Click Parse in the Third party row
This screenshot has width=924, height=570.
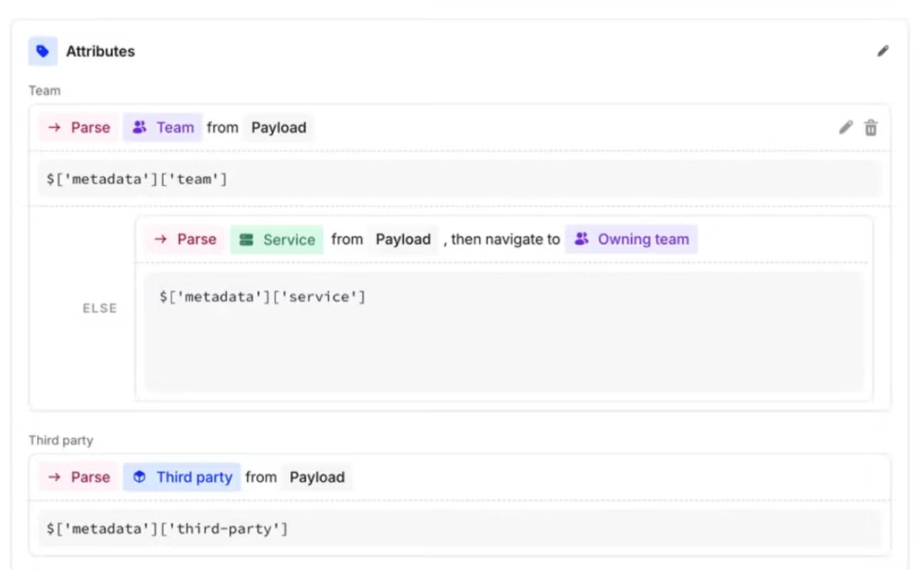coord(90,477)
